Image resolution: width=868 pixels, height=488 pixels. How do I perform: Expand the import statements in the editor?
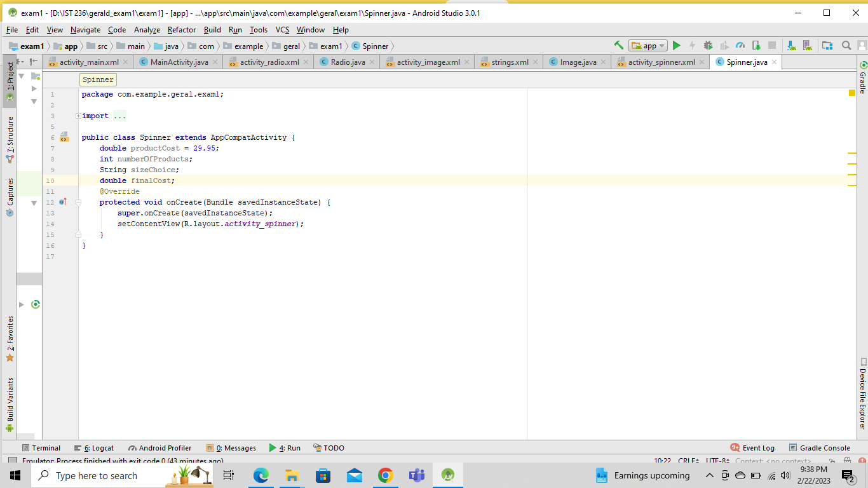point(78,115)
